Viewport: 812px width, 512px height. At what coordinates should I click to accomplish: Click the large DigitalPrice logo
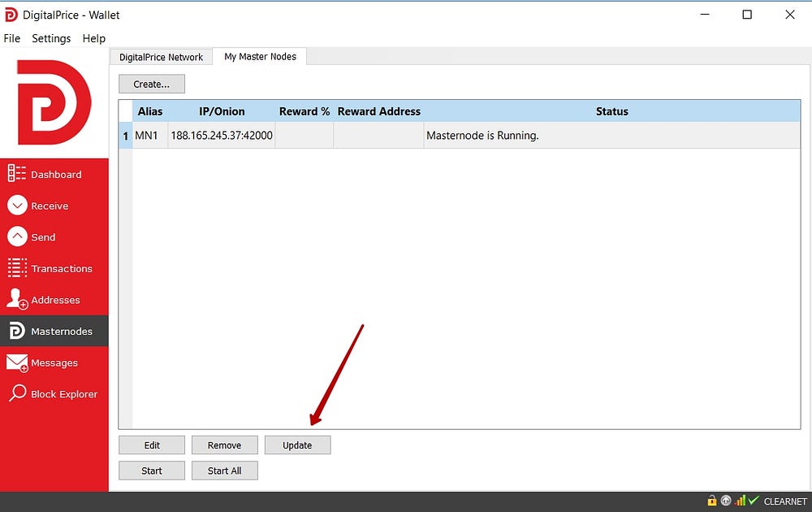click(54, 102)
